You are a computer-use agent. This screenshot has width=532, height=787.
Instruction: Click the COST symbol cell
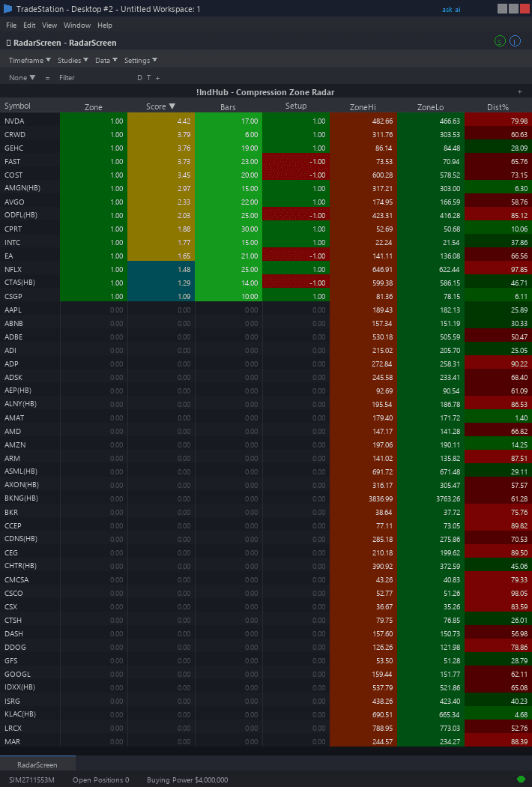30,175
